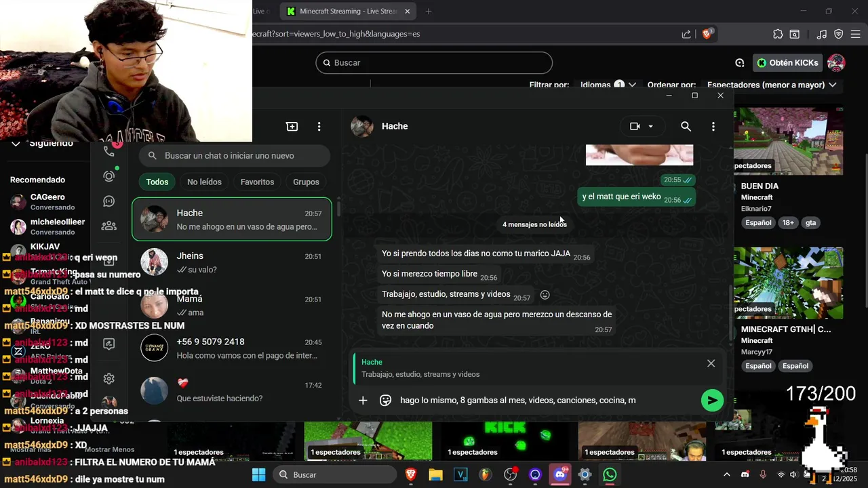The image size is (868, 488).
Task: Open the Marcyy17 channel link
Action: pyautogui.click(x=757, y=352)
